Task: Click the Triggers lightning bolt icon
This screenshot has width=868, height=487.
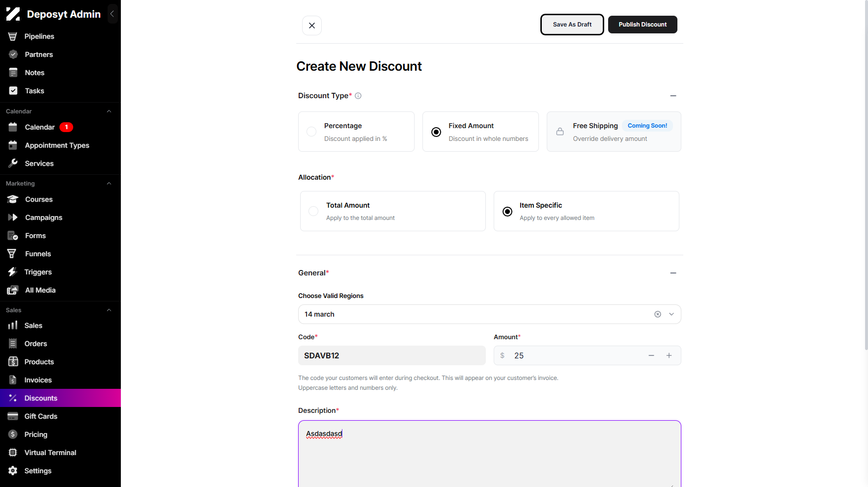Action: 13,272
